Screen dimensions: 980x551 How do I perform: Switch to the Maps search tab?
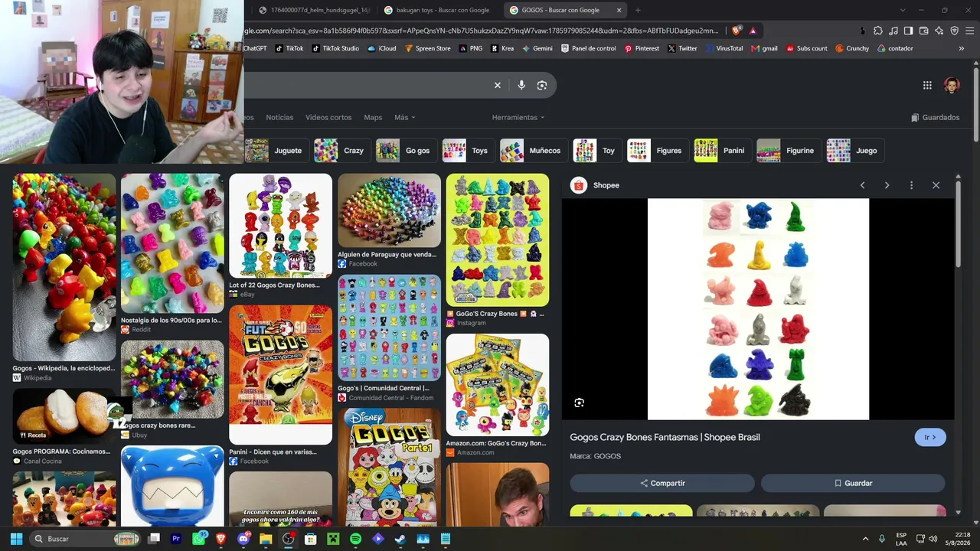pos(373,117)
